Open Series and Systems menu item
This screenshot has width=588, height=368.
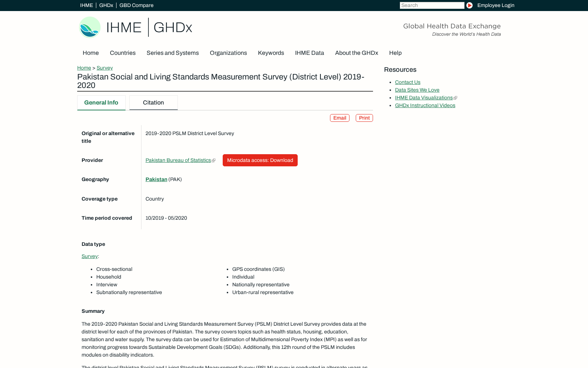coord(173,53)
